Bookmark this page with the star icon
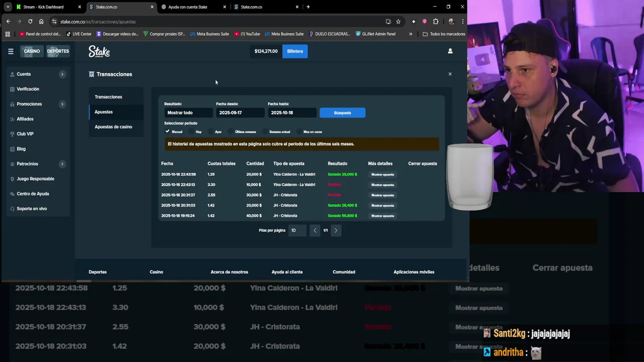644x362 pixels. 398,22
